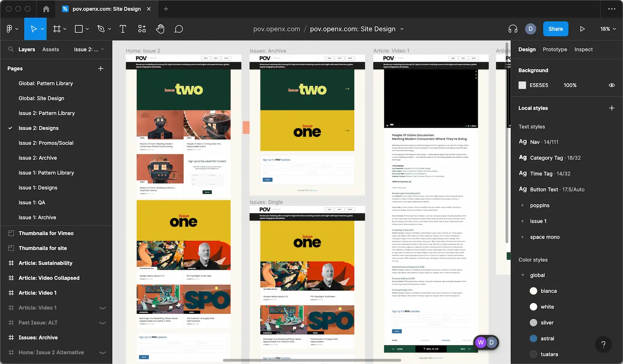Screen dimensions: 623x364
Task: Open the 18% zoom dropdown
Action: (608, 29)
